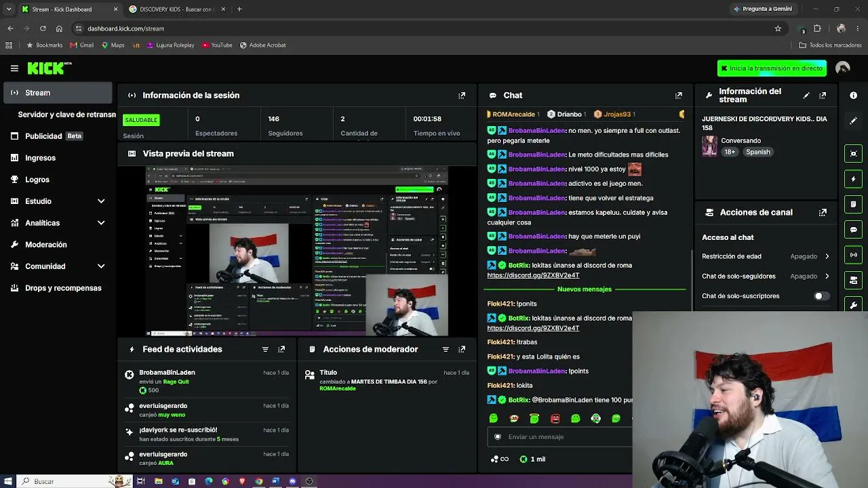The height and width of the screenshot is (488, 868).
Task: Open the browser tab search dropdown
Action: [9, 9]
